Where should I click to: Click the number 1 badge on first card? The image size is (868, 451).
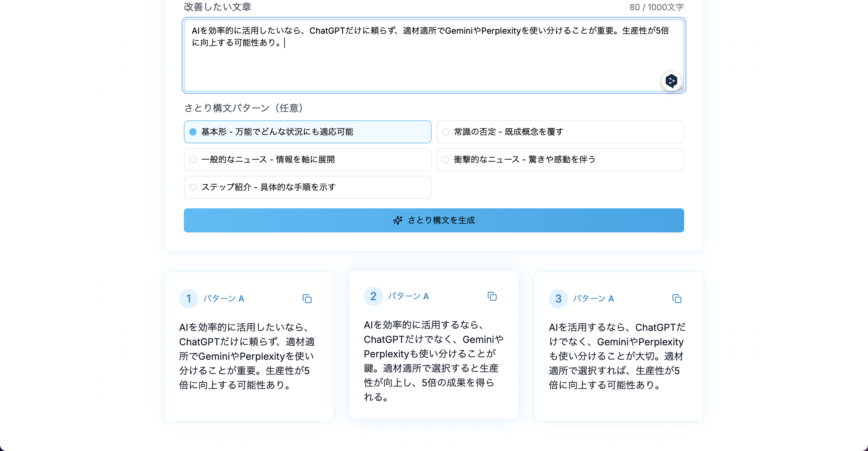(x=188, y=299)
